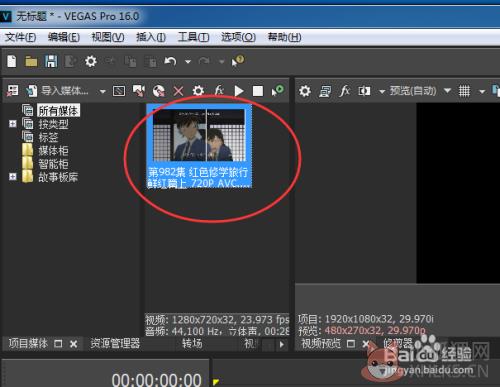Click the VEGAS Pro application icon in title bar
The height and width of the screenshot is (387, 500).
tap(6, 16)
